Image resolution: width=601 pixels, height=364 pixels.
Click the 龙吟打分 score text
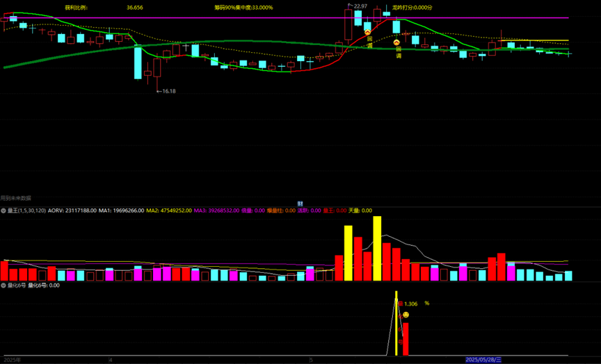412,8
